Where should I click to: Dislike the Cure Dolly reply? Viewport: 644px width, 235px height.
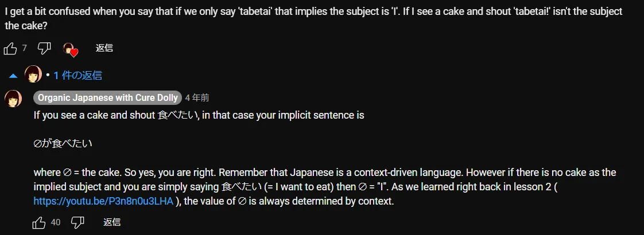click(78, 222)
